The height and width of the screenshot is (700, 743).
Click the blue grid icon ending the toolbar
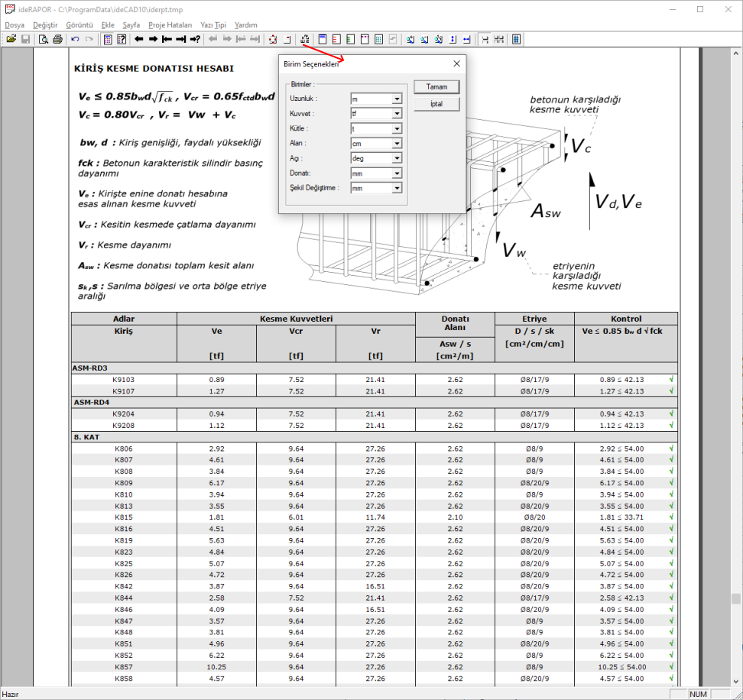[517, 39]
